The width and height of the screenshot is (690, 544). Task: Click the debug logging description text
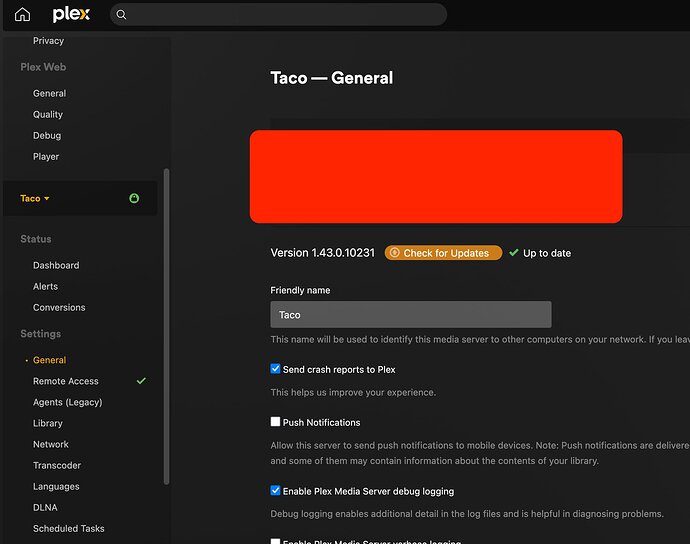pos(467,514)
